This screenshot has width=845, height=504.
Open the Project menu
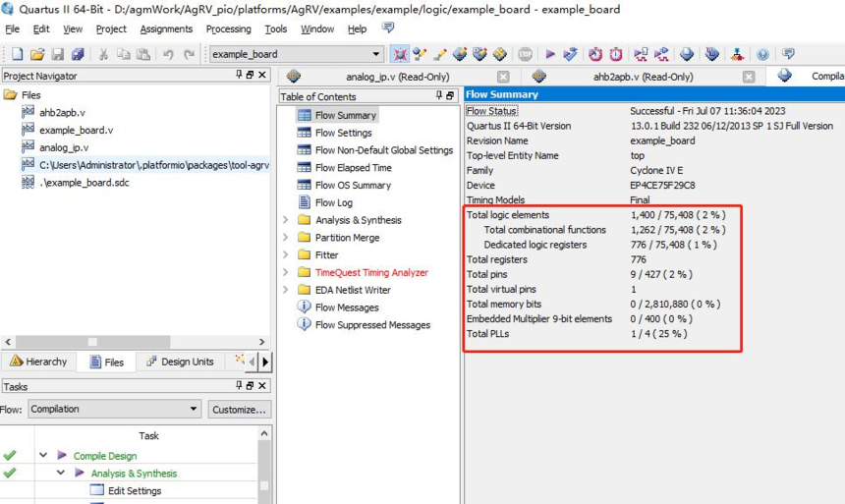pyautogui.click(x=111, y=29)
